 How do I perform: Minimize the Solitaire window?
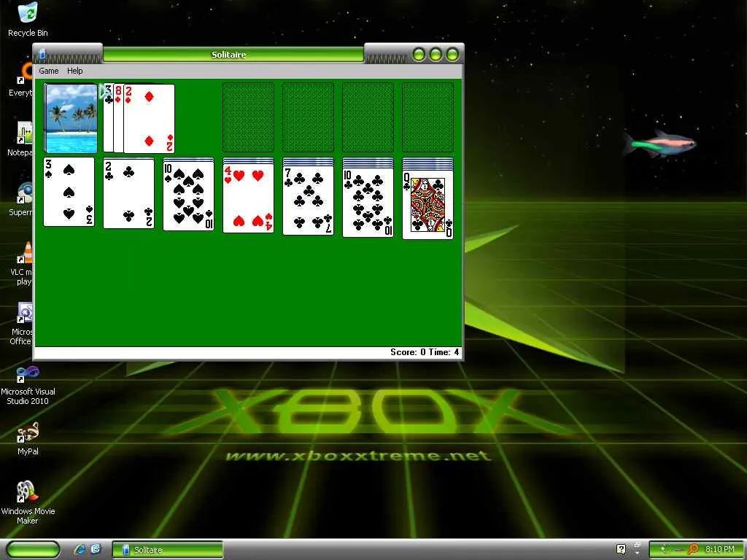(419, 54)
